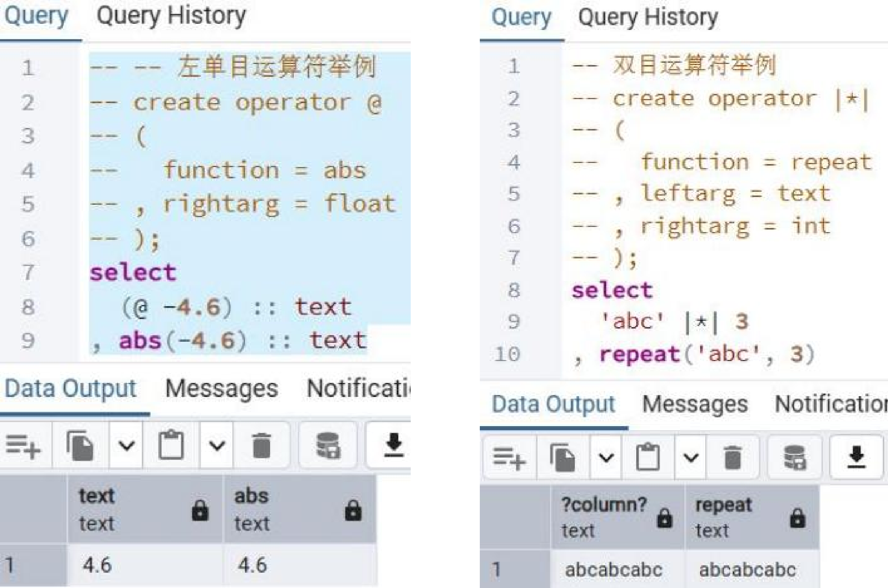The width and height of the screenshot is (888, 588).
Task: Download results icon in right panel
Action: click(x=857, y=457)
